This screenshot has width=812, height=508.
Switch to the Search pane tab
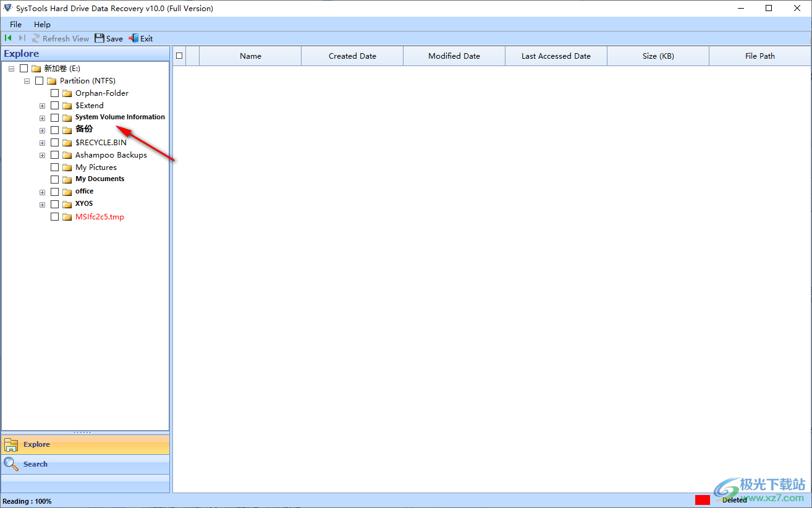click(x=85, y=464)
